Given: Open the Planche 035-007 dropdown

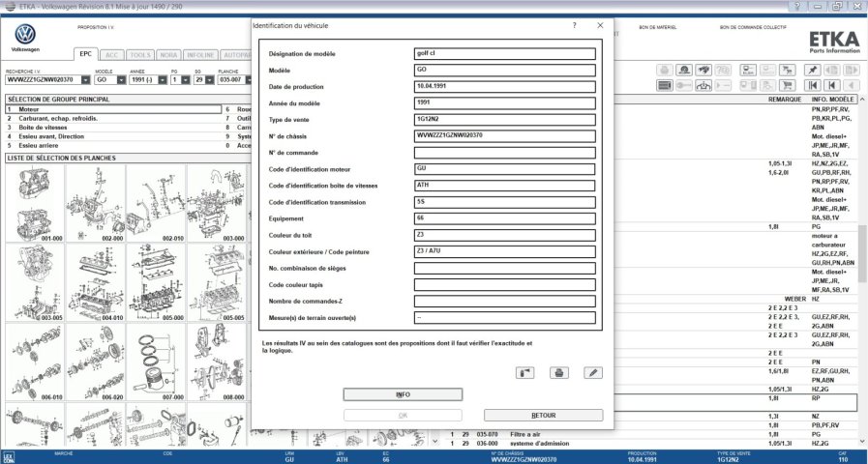Looking at the screenshot, I should click(249, 79).
